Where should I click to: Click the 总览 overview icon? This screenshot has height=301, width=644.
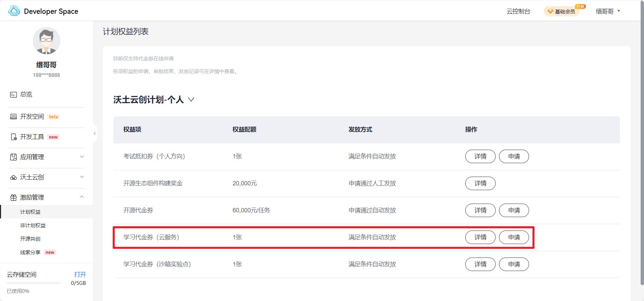tap(13, 94)
